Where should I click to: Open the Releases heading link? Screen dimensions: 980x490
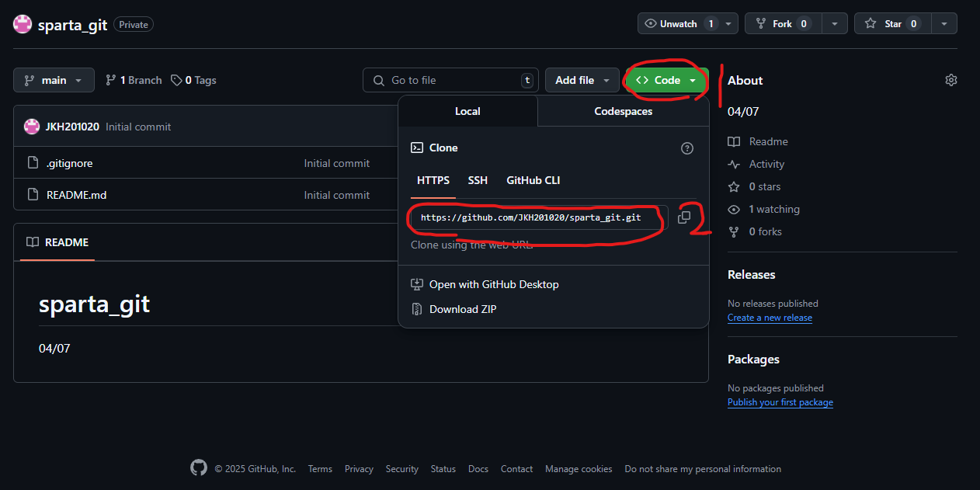[751, 274]
